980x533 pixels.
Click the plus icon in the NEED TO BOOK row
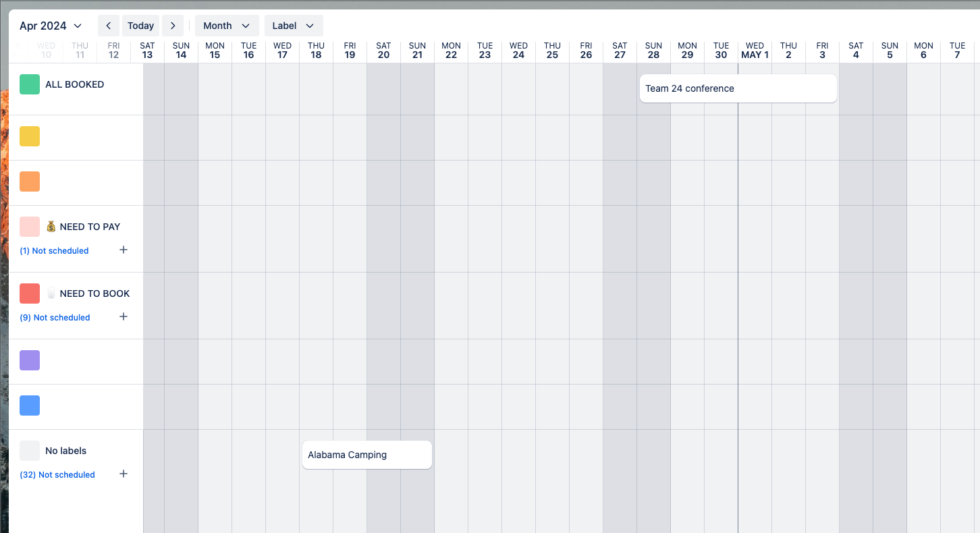(124, 316)
